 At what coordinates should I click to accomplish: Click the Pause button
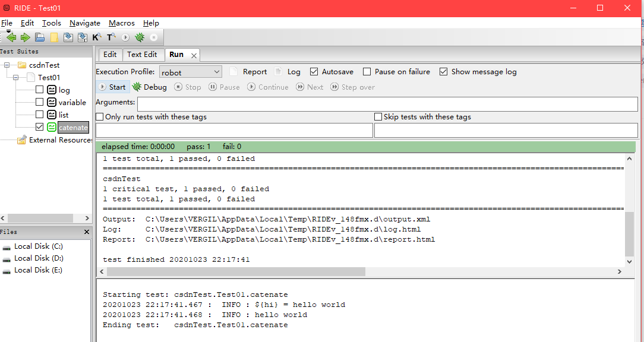[224, 87]
